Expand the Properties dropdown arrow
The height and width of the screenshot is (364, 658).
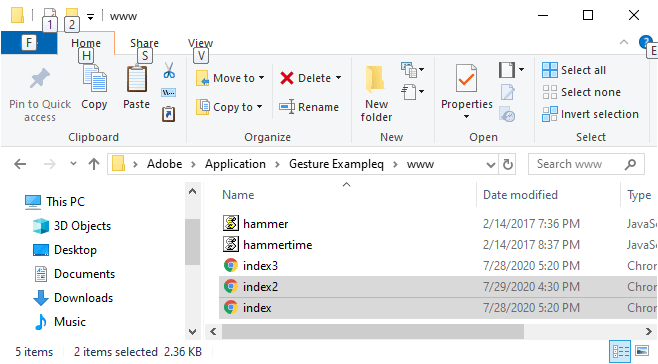click(466, 116)
